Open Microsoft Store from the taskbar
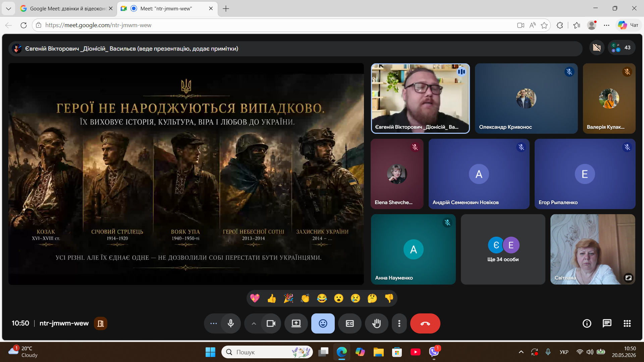644x362 pixels. click(x=397, y=352)
